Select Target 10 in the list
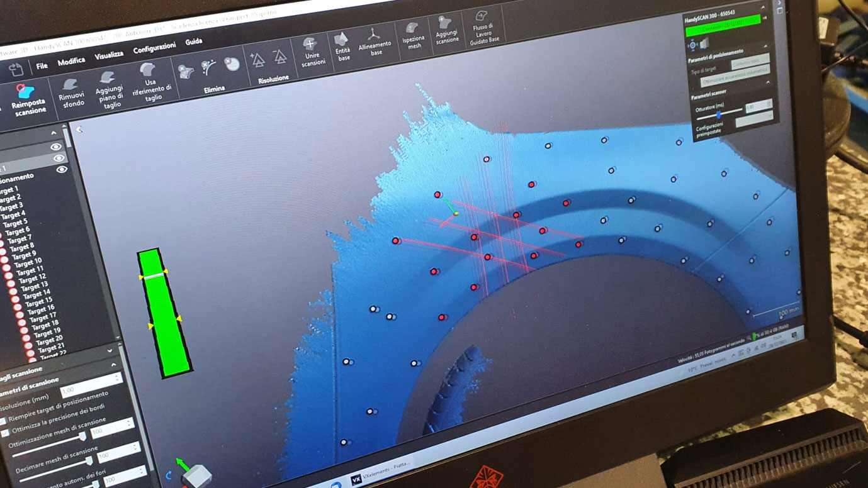The width and height of the screenshot is (868, 488). [28, 262]
